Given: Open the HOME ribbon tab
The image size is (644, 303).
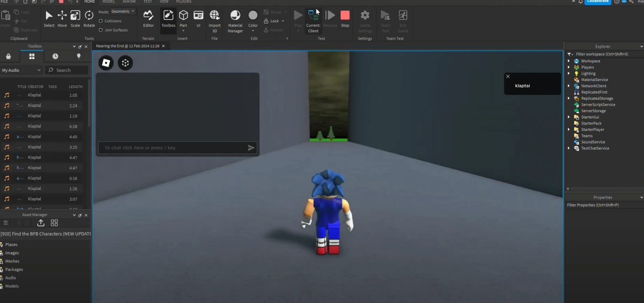Looking at the screenshot, I should click(x=90, y=2).
